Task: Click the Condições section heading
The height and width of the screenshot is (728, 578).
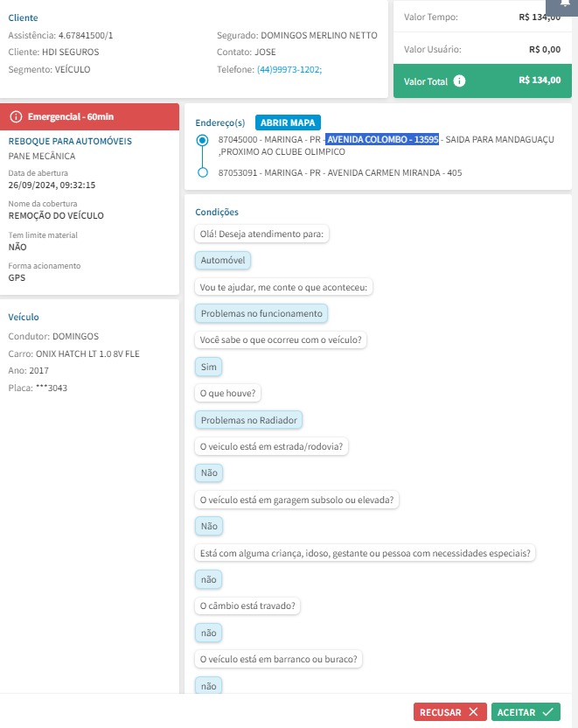Action: point(217,212)
